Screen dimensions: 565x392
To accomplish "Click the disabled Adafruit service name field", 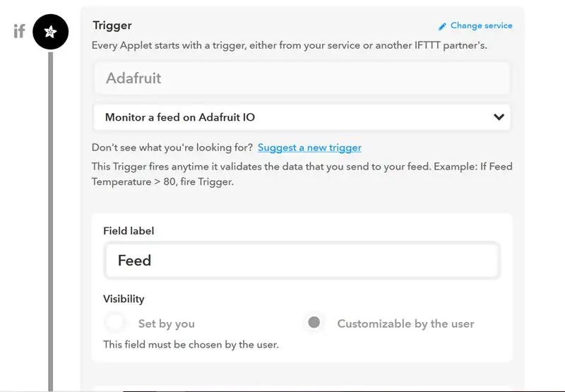I will coord(302,78).
